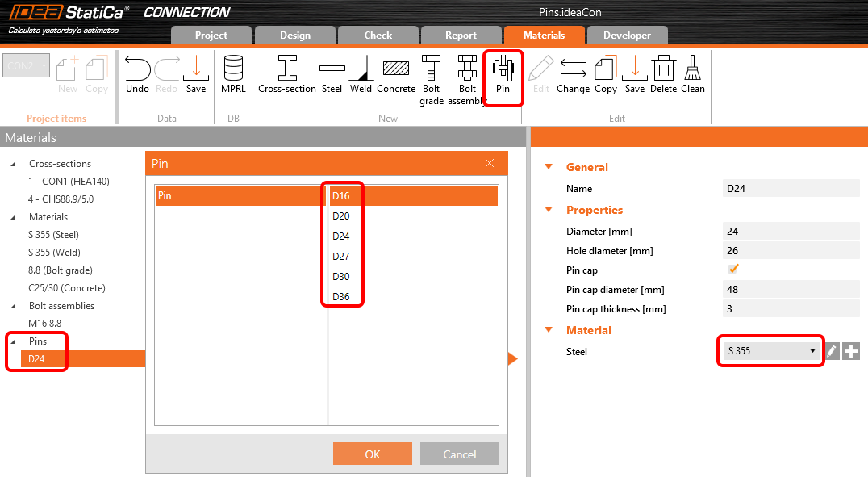The width and height of the screenshot is (868, 477).
Task: Collapse the Cross-sections tree group
Action: click(13, 164)
